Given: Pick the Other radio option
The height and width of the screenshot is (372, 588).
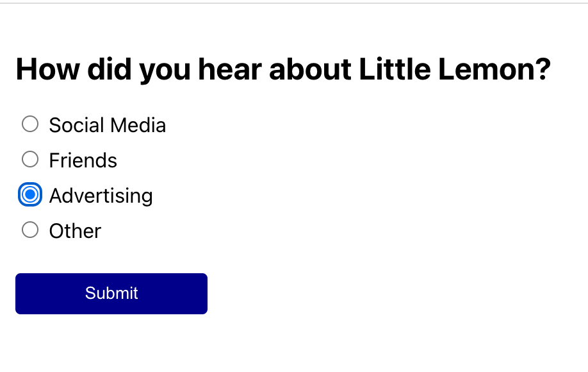Looking at the screenshot, I should coord(30,230).
